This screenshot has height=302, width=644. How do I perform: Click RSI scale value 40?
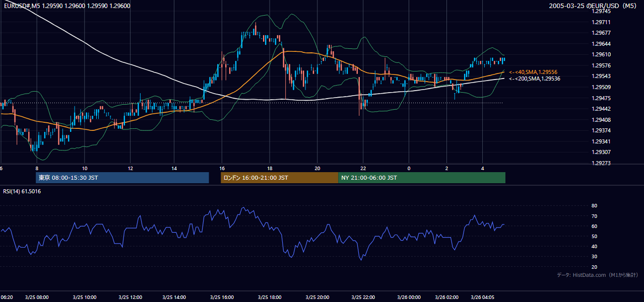pos(594,246)
